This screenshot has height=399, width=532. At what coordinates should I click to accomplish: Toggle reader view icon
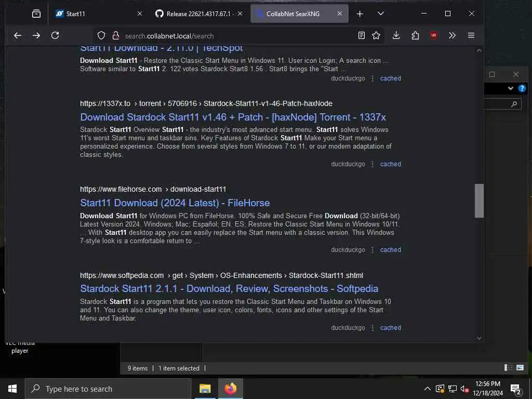coord(362,35)
